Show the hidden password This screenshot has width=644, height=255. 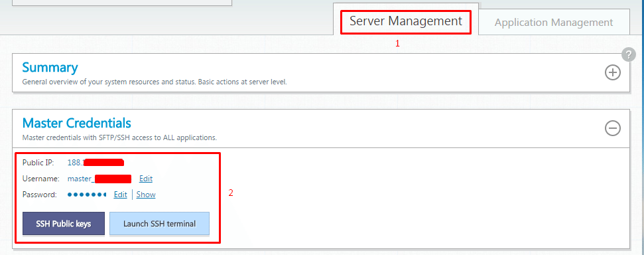146,195
